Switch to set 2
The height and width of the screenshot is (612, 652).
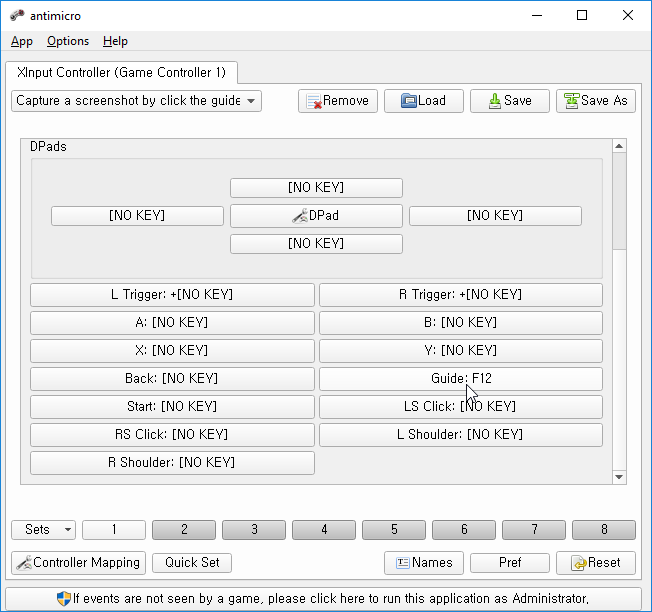[184, 530]
